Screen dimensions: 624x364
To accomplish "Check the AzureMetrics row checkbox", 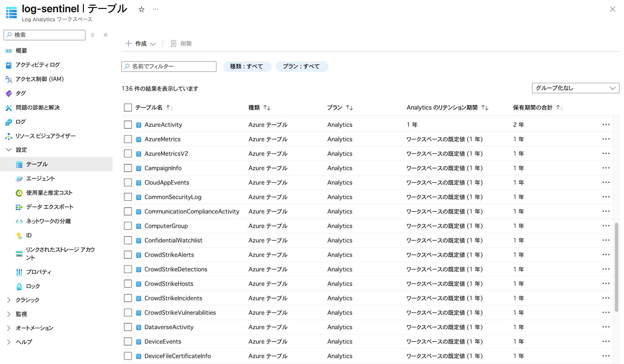I will pyautogui.click(x=128, y=139).
